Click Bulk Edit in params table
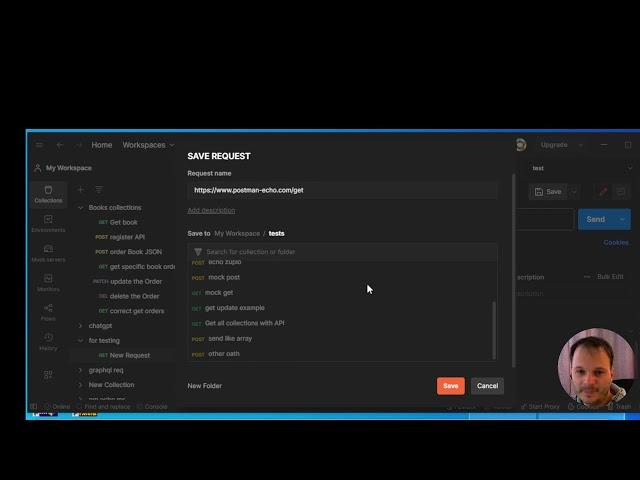640x480 pixels. 610,277
